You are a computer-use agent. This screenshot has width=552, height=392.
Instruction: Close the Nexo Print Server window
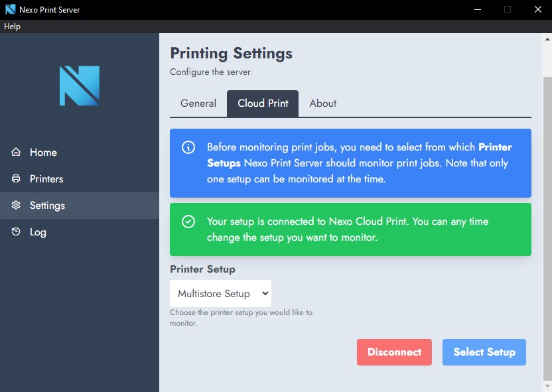[x=537, y=9]
